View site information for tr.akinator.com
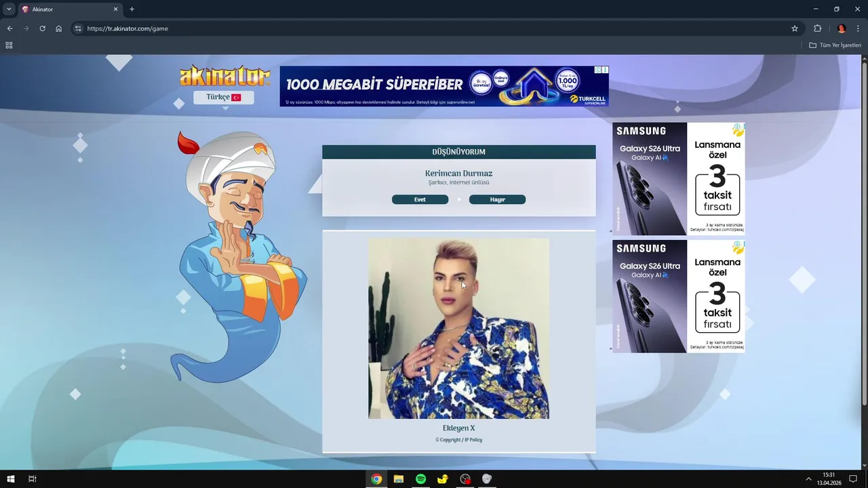868x488 pixels. [x=78, y=28]
